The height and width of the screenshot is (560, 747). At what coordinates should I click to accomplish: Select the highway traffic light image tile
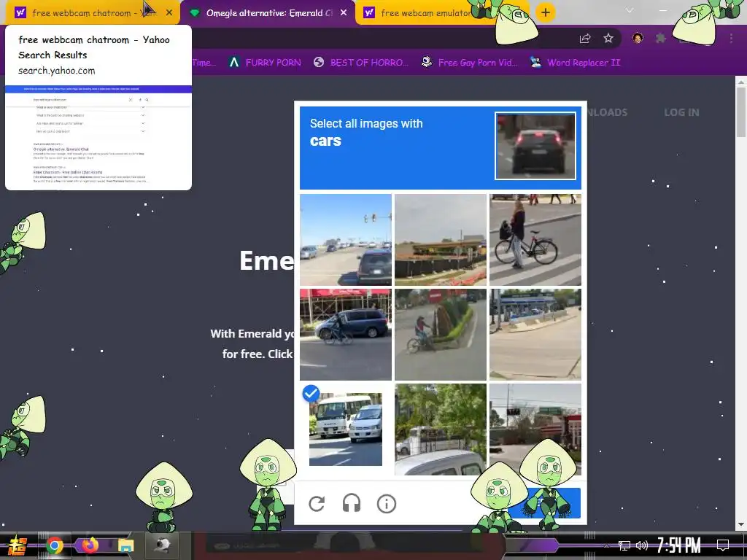[345, 239]
